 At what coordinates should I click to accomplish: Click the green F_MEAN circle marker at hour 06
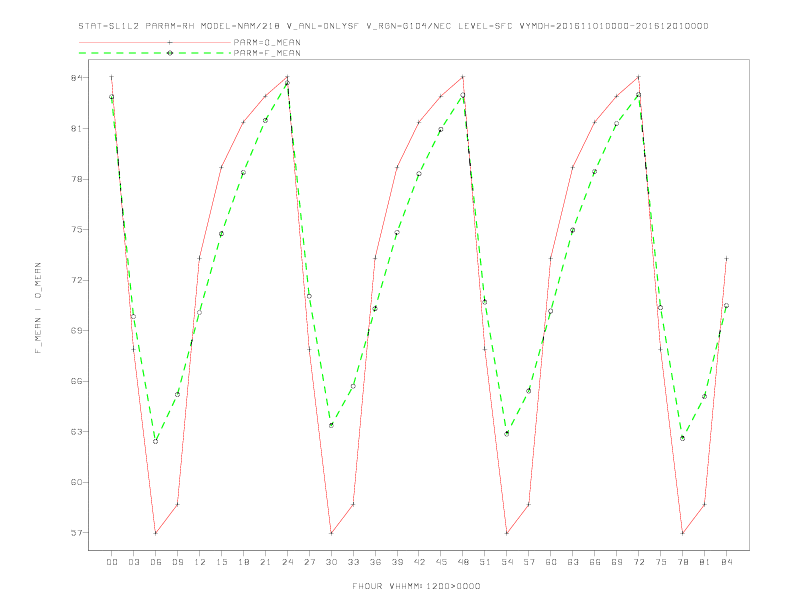pyautogui.click(x=156, y=441)
